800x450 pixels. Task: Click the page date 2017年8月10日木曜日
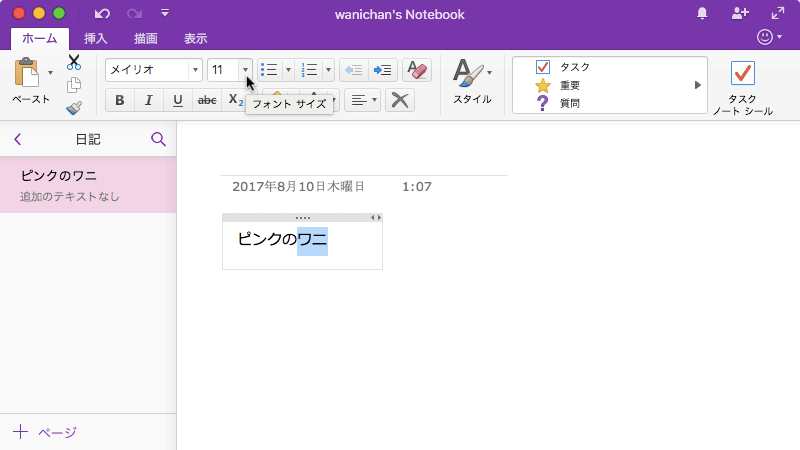click(x=298, y=186)
